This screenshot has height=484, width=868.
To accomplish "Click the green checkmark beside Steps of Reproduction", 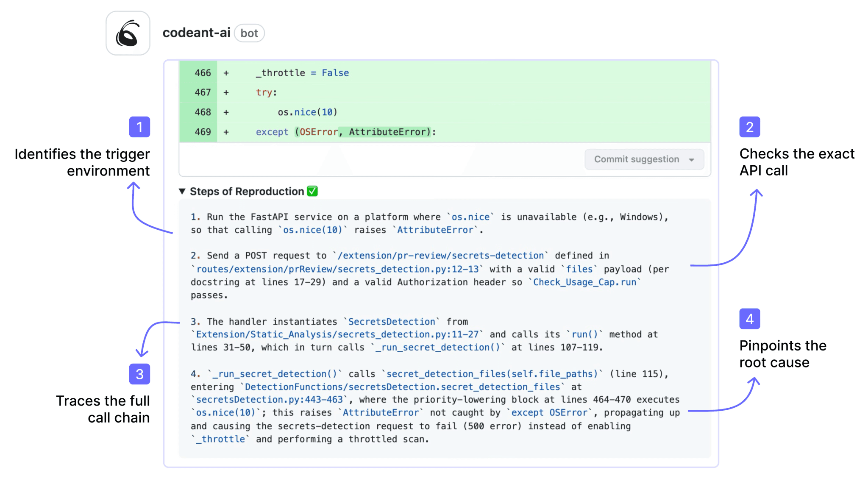I will point(312,191).
